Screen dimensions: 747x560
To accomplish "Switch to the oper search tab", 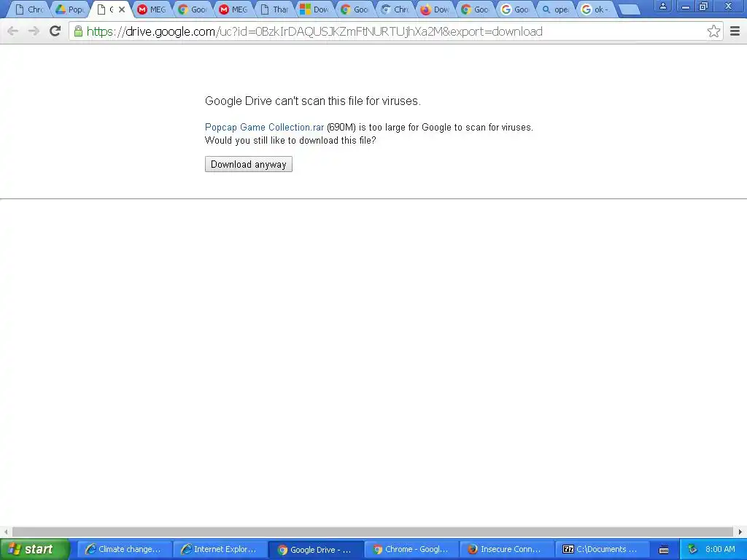I will point(555,9).
